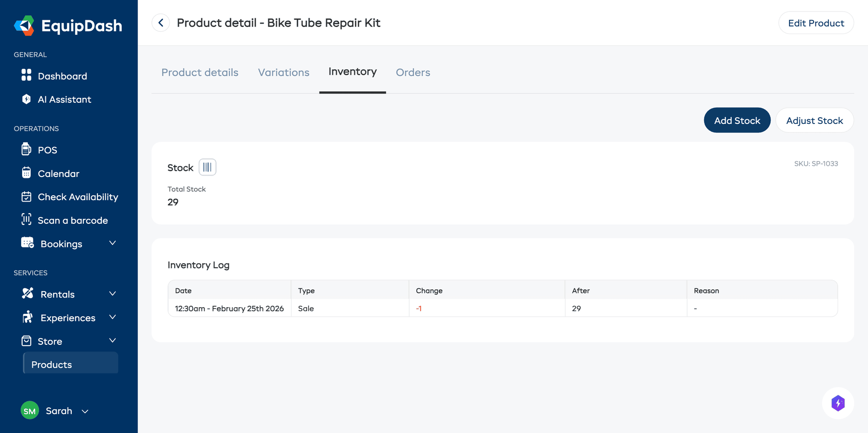Click the Scan a barcode icon
Screen dimensions: 868x433
pyautogui.click(x=27, y=219)
